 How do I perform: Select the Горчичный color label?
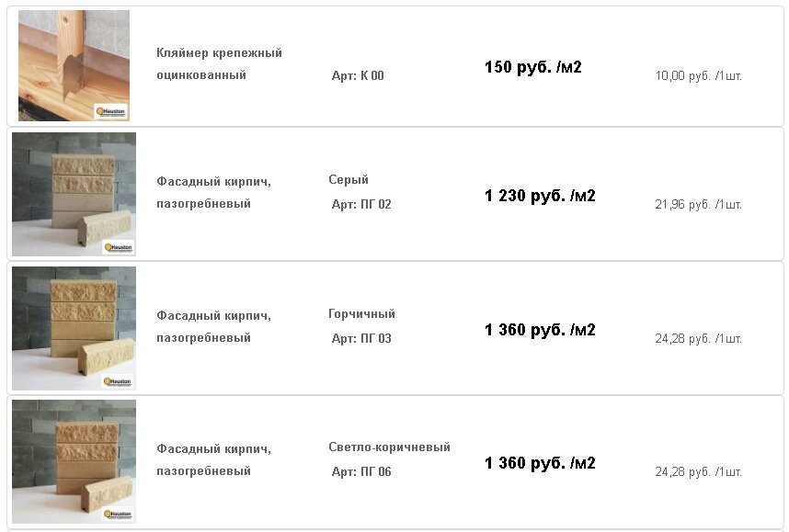[361, 313]
